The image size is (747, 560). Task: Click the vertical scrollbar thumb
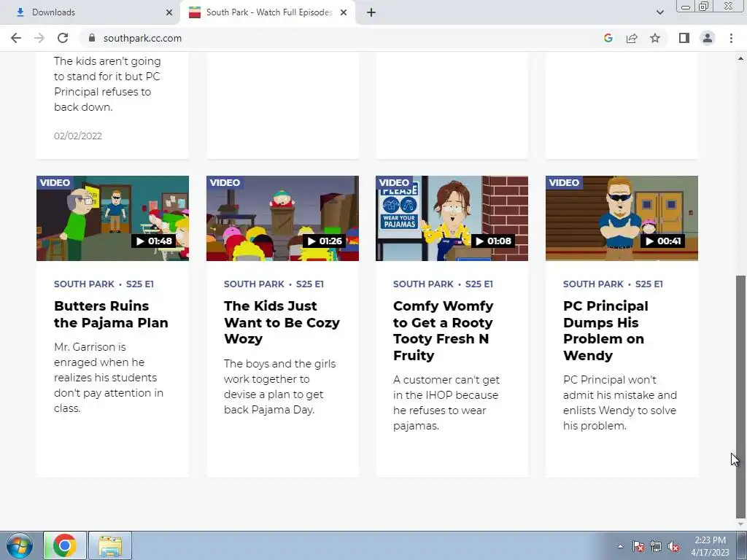pos(740,396)
